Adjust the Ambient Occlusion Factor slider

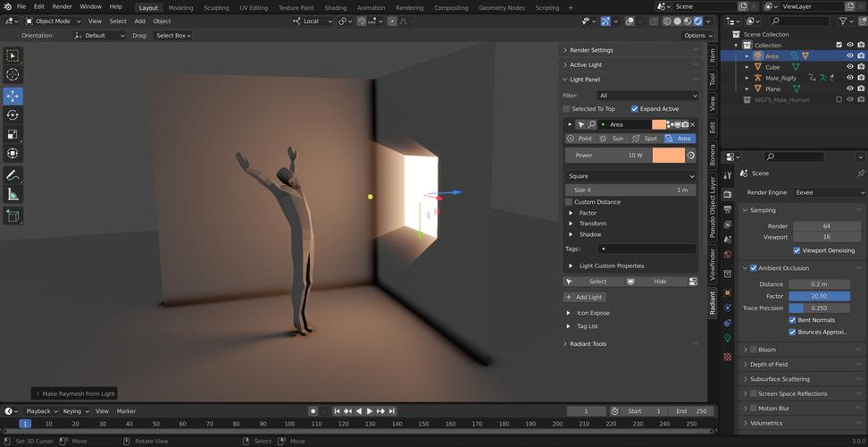(x=819, y=296)
